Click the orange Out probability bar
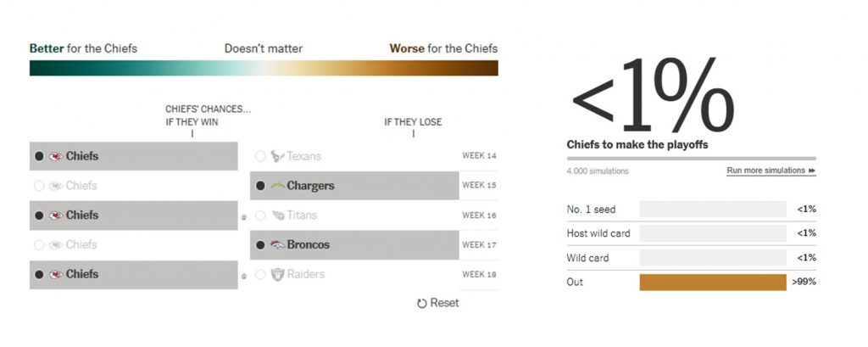Image resolution: width=868 pixels, height=347 pixels. (x=713, y=282)
